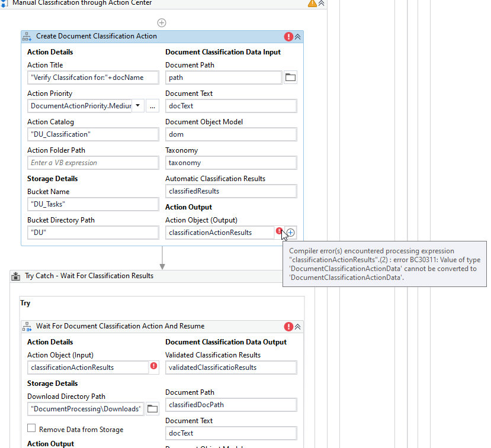Open Action Priority dropdown arrow
This screenshot has width=491, height=448.
(x=138, y=106)
